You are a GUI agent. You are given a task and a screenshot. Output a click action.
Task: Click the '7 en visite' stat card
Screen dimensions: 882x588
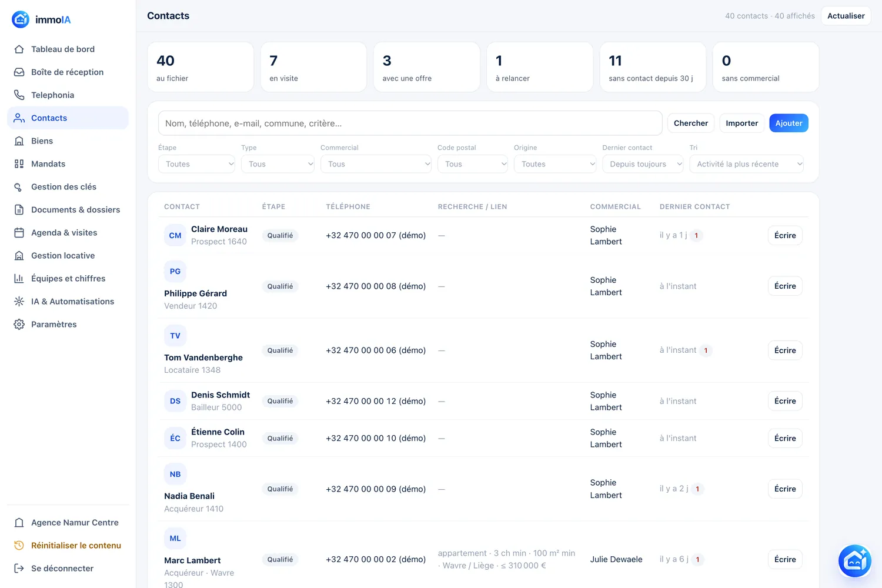(x=313, y=67)
